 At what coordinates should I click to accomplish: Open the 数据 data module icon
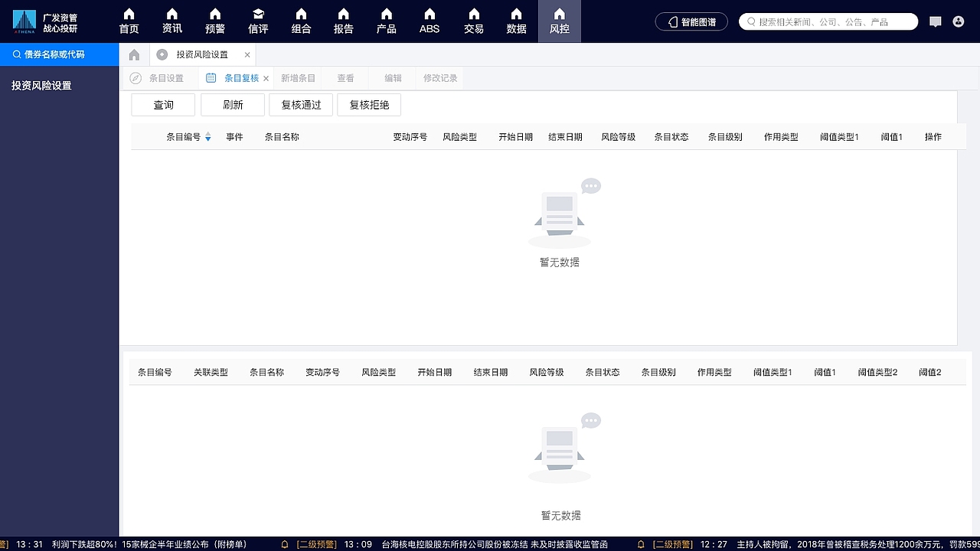[516, 21]
